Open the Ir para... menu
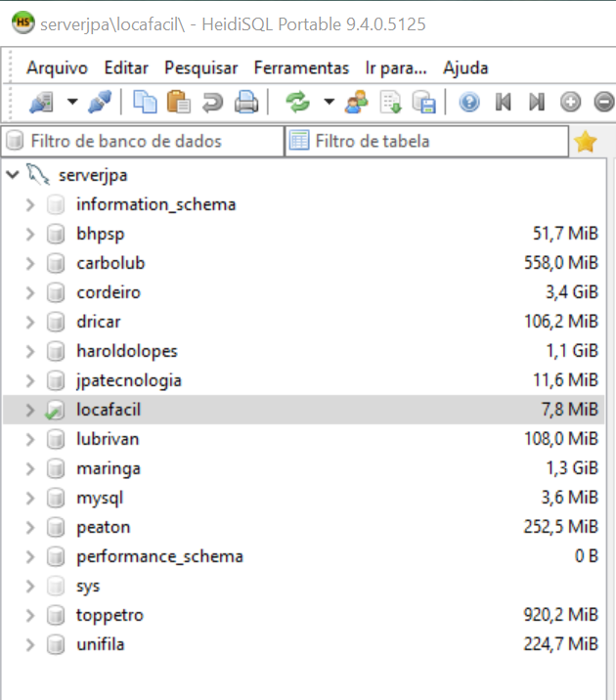The width and height of the screenshot is (616, 700). [x=396, y=67]
